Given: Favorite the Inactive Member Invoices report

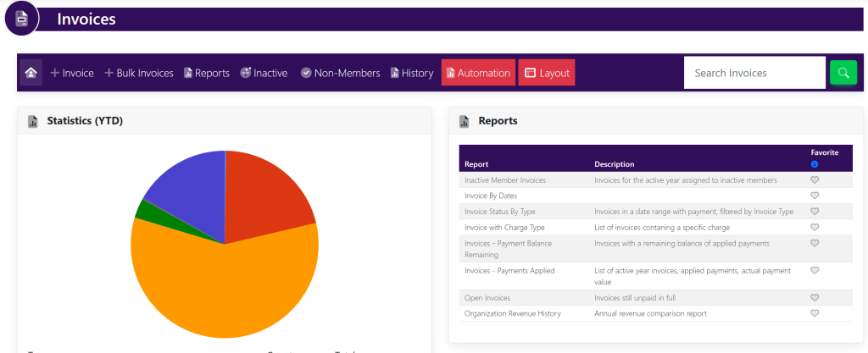Looking at the screenshot, I should coord(815,180).
